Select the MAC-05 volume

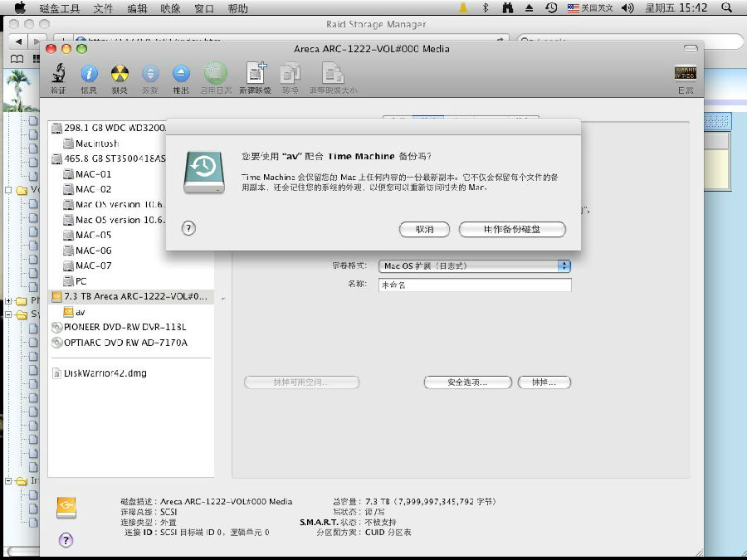tap(87, 235)
